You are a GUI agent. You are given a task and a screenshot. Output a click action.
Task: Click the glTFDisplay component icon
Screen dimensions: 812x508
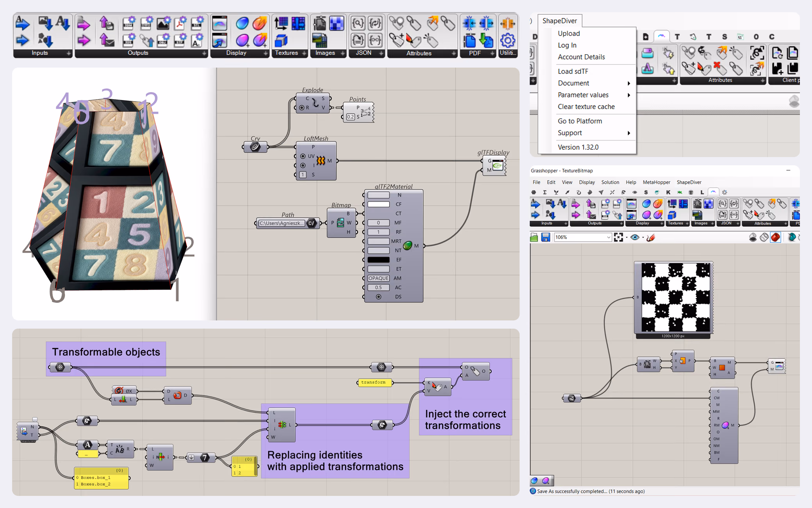click(x=497, y=166)
